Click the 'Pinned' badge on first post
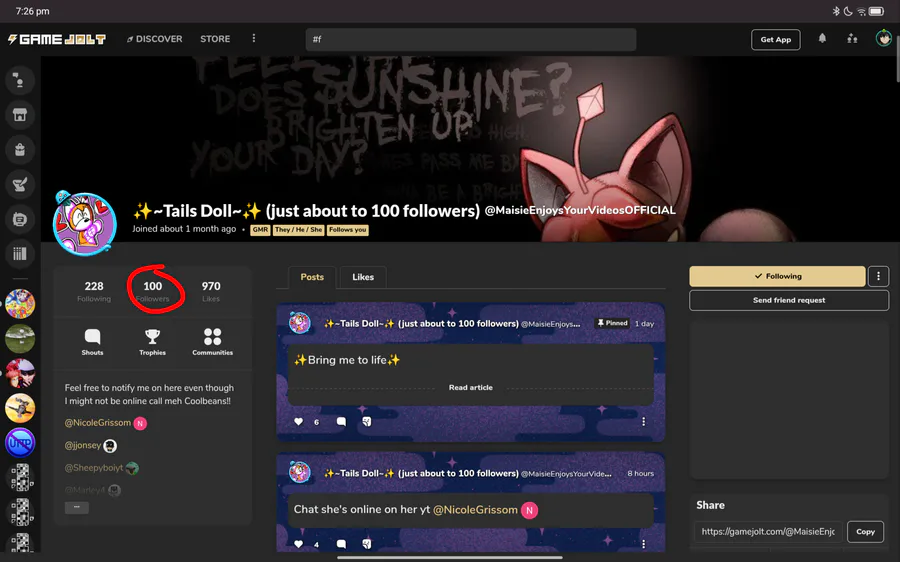The height and width of the screenshot is (562, 900). [612, 323]
